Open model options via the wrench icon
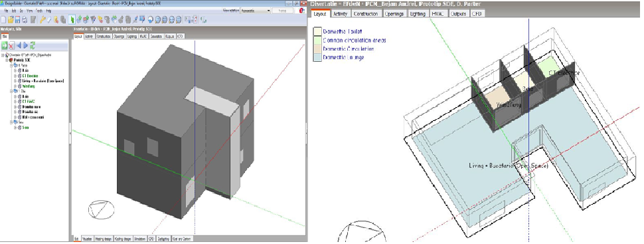 click(42, 20)
